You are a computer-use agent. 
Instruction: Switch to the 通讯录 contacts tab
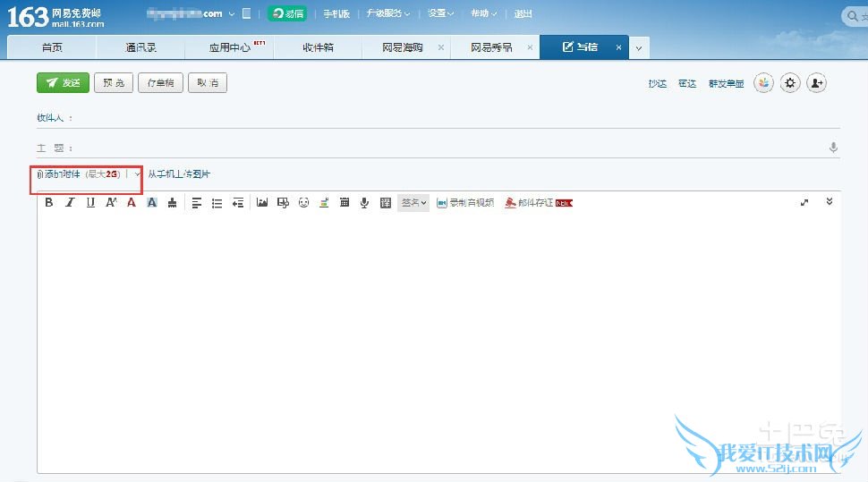[x=140, y=47]
